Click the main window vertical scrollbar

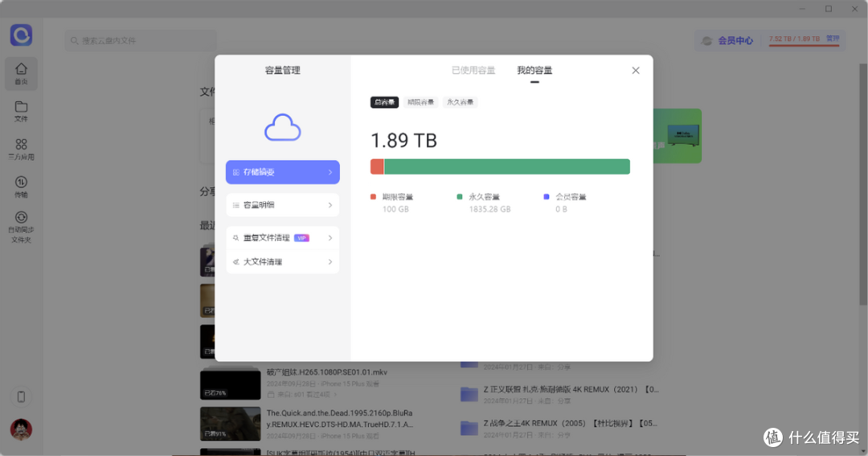coord(863,183)
